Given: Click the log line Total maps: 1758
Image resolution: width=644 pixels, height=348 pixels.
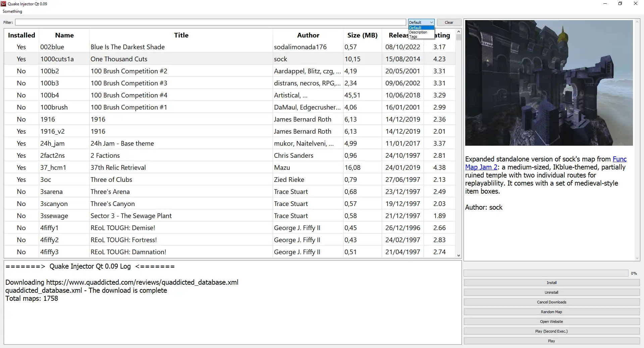Looking at the screenshot, I should coord(32,298).
